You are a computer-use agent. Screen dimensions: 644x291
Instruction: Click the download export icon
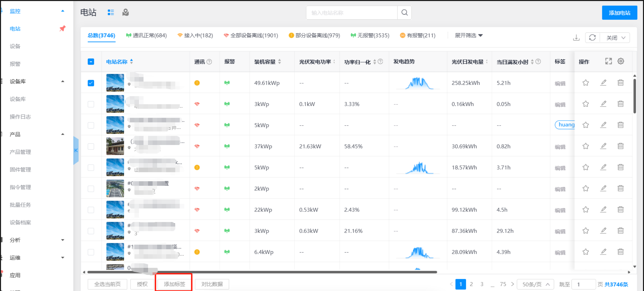(x=576, y=38)
